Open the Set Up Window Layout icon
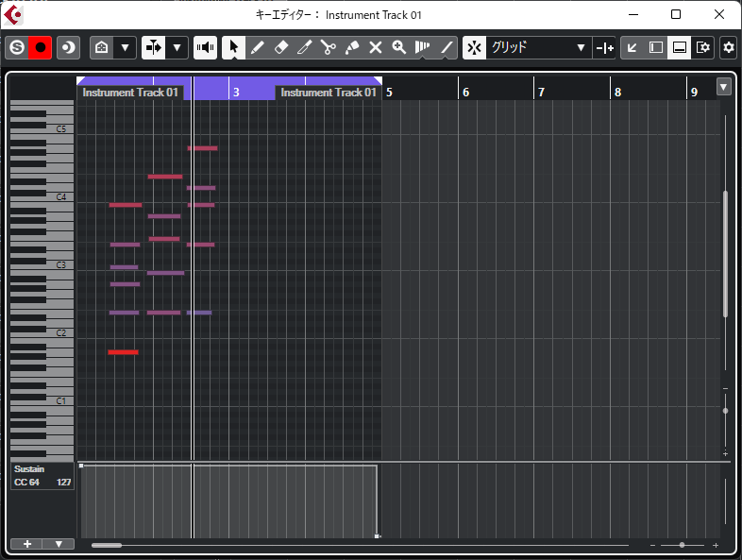Viewport: 742px width, 560px height. pyautogui.click(x=703, y=47)
